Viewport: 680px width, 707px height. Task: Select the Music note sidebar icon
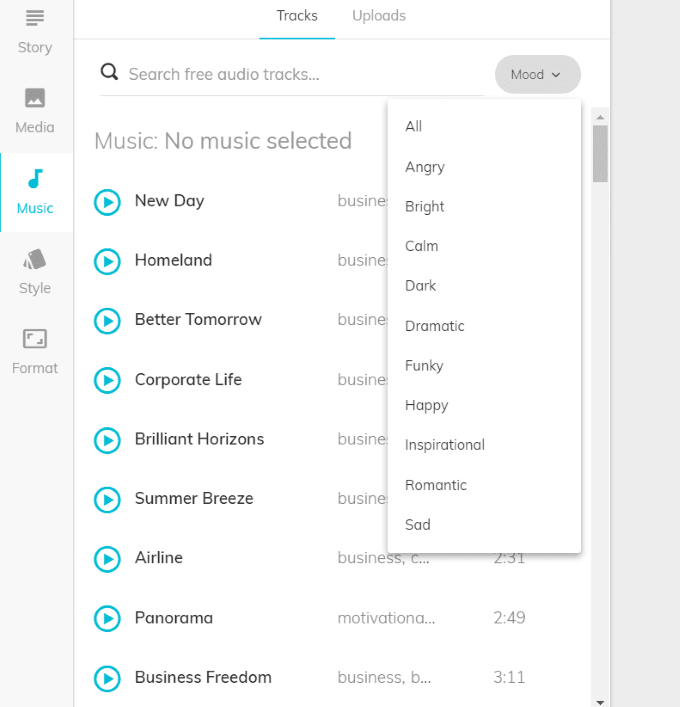[x=35, y=180]
